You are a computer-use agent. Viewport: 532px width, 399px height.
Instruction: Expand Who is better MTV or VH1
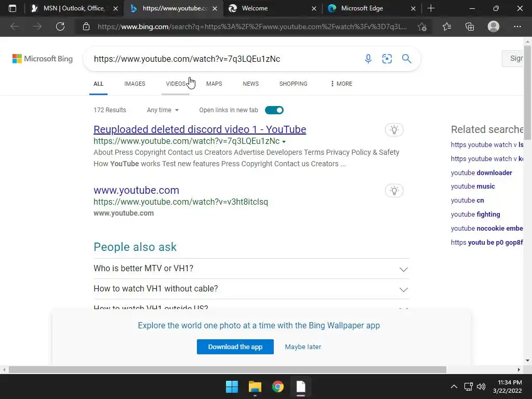251,269
